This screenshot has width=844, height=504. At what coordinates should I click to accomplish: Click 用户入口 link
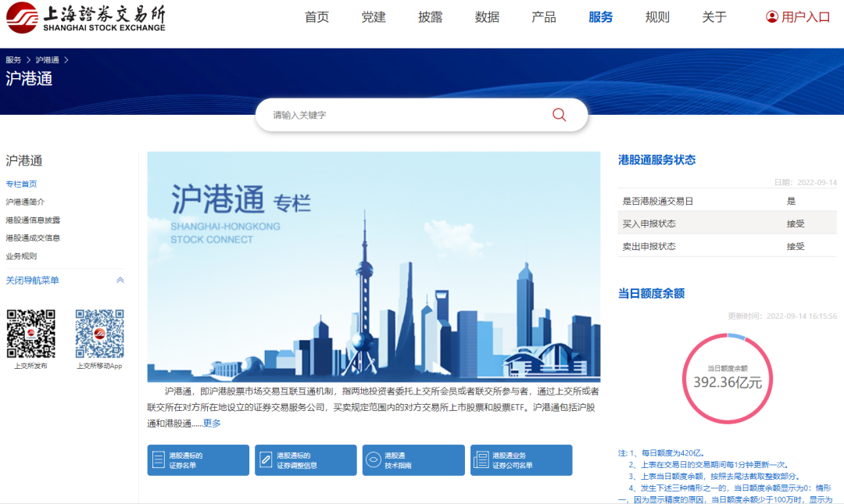[x=805, y=17]
